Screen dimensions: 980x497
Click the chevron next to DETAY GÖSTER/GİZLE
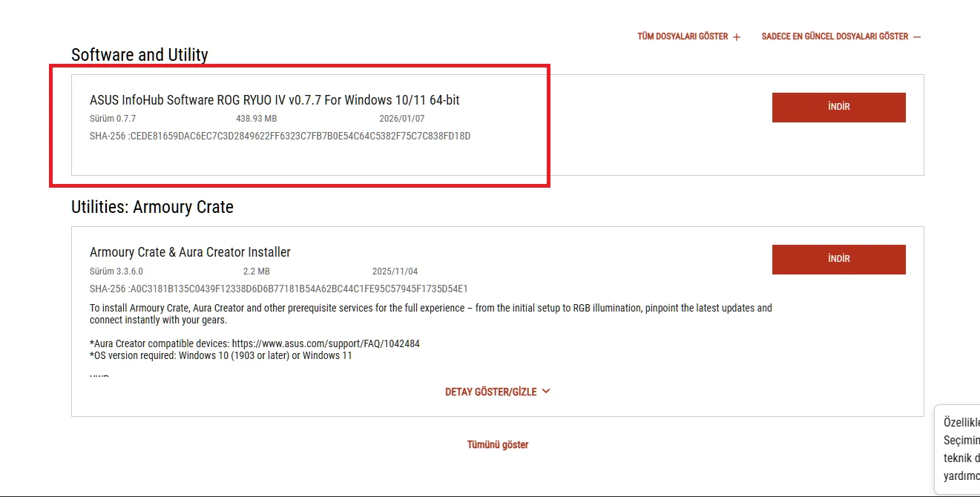(546, 391)
